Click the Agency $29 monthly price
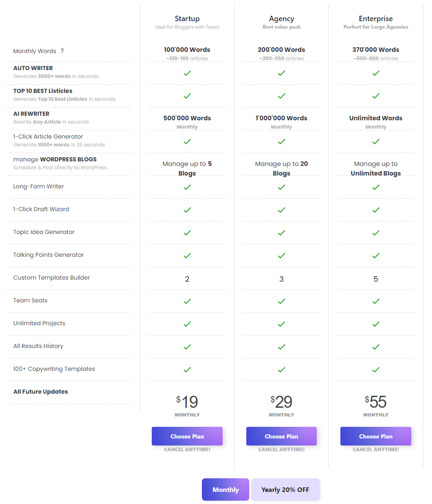The image size is (432, 504). pos(282,402)
